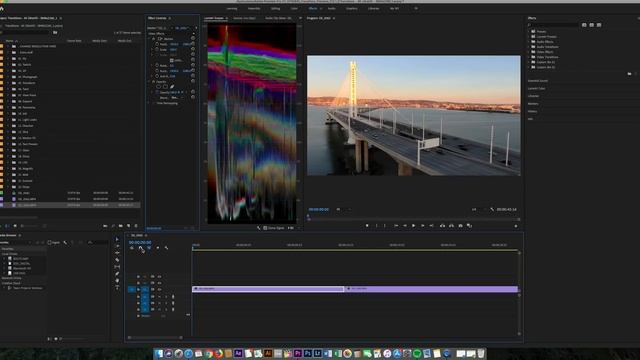Open Essential Sound collapsed panel
The width and height of the screenshot is (640, 360).
tap(538, 81)
